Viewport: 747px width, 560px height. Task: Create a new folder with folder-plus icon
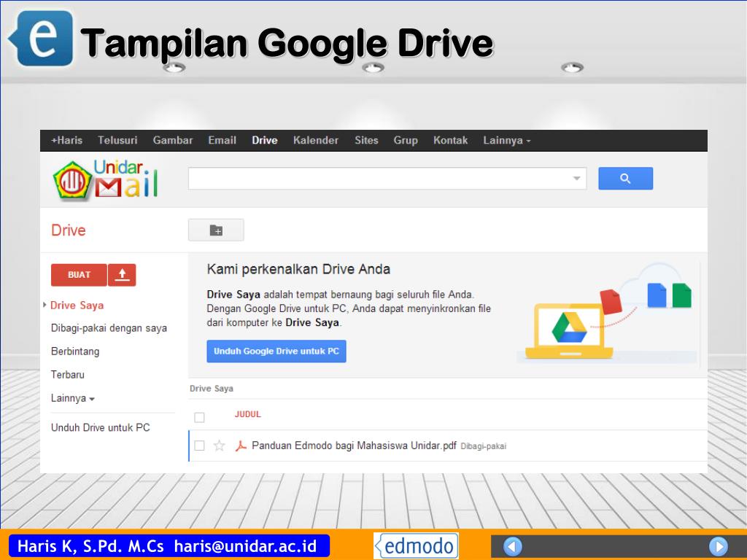click(216, 230)
